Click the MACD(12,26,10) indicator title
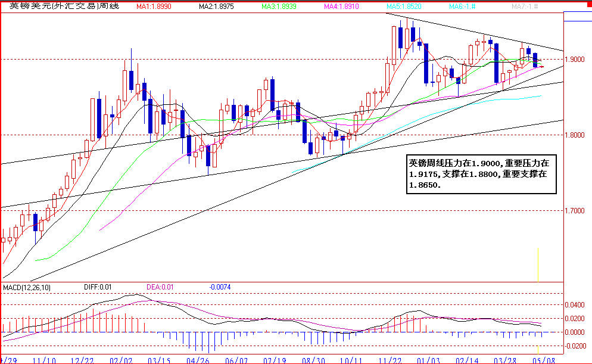Viewport: 592px width, 364px height. 27,288
